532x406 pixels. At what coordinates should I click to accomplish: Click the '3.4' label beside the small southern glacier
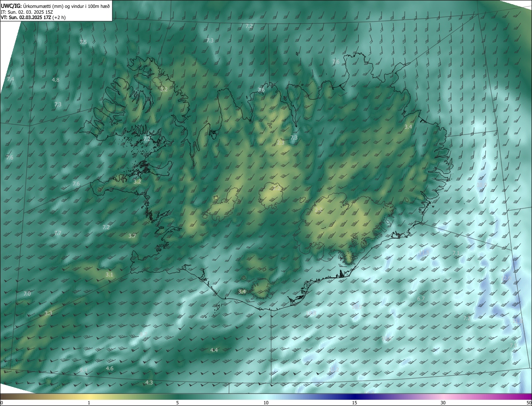242,292
